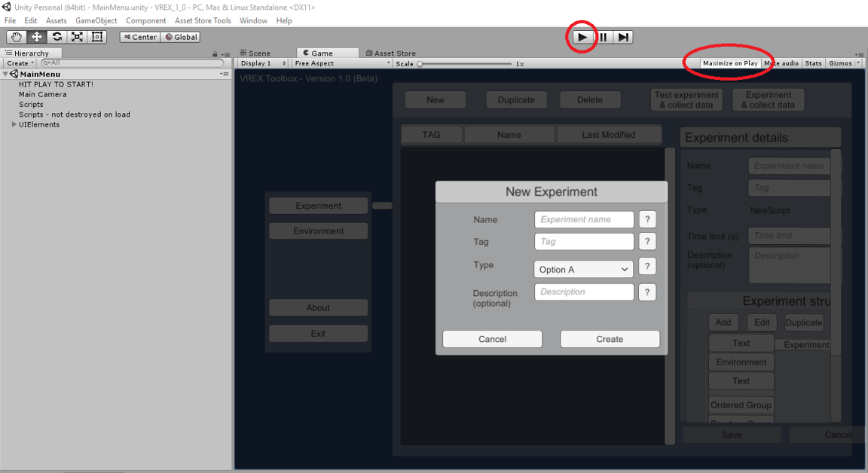Open Hierarchy Create dropdown
The width and height of the screenshot is (868, 473).
(20, 63)
